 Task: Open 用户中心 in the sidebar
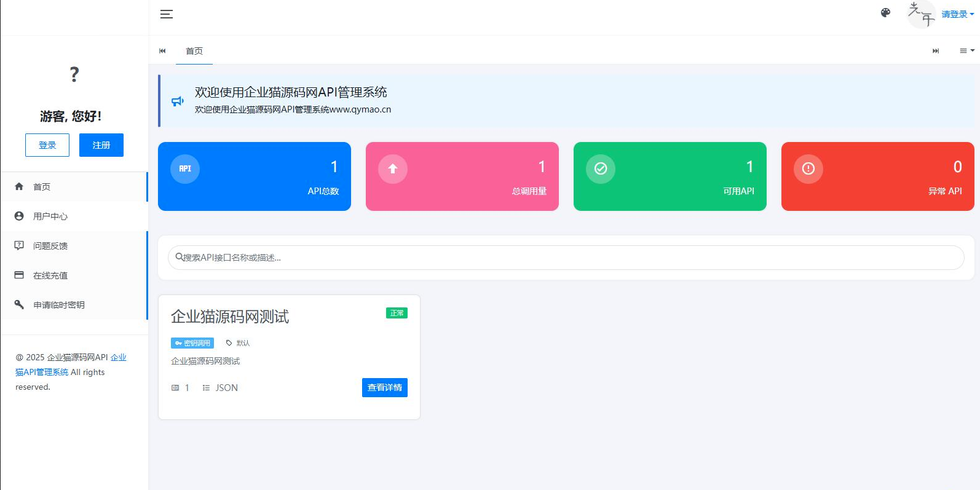(x=74, y=216)
